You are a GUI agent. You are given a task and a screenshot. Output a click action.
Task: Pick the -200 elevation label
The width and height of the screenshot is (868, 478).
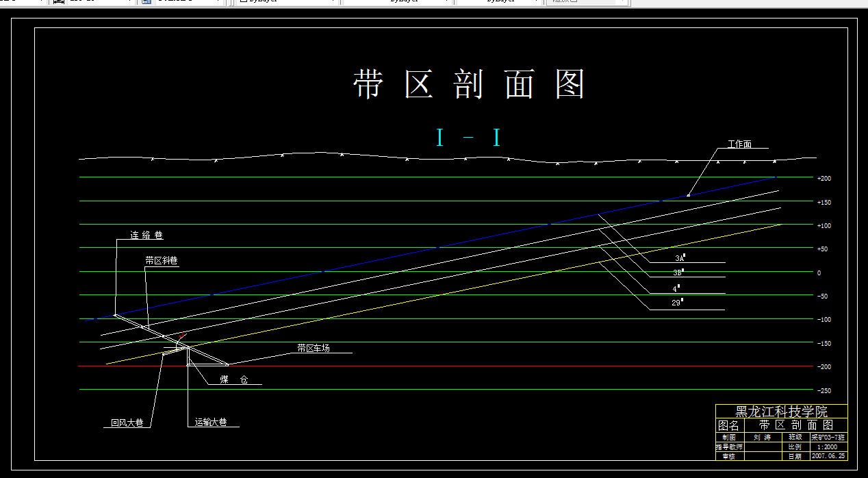pos(824,367)
